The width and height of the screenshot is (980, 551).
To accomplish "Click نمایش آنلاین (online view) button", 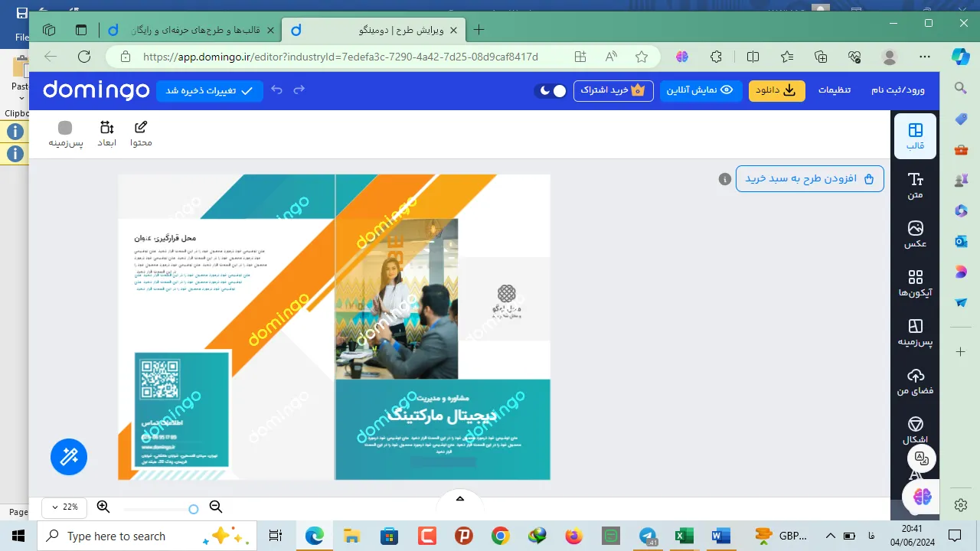I will tap(701, 90).
